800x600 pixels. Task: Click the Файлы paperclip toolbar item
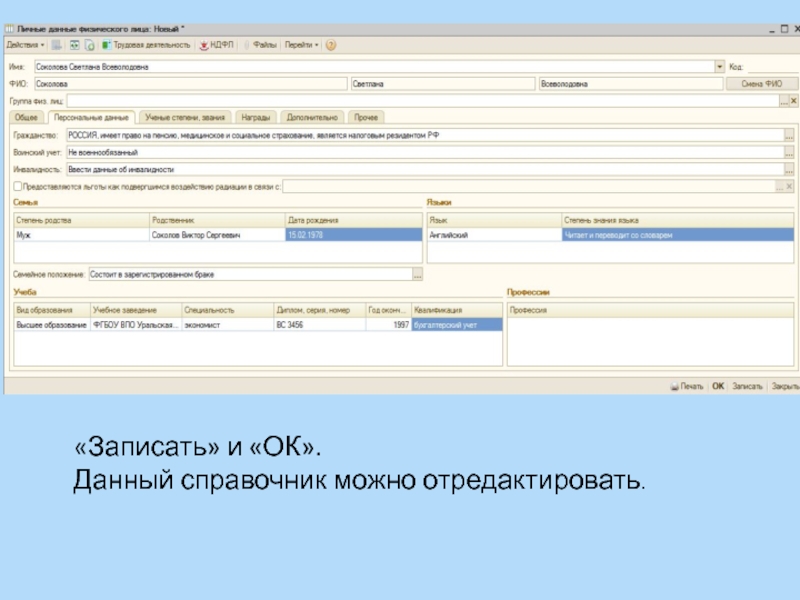[260, 45]
